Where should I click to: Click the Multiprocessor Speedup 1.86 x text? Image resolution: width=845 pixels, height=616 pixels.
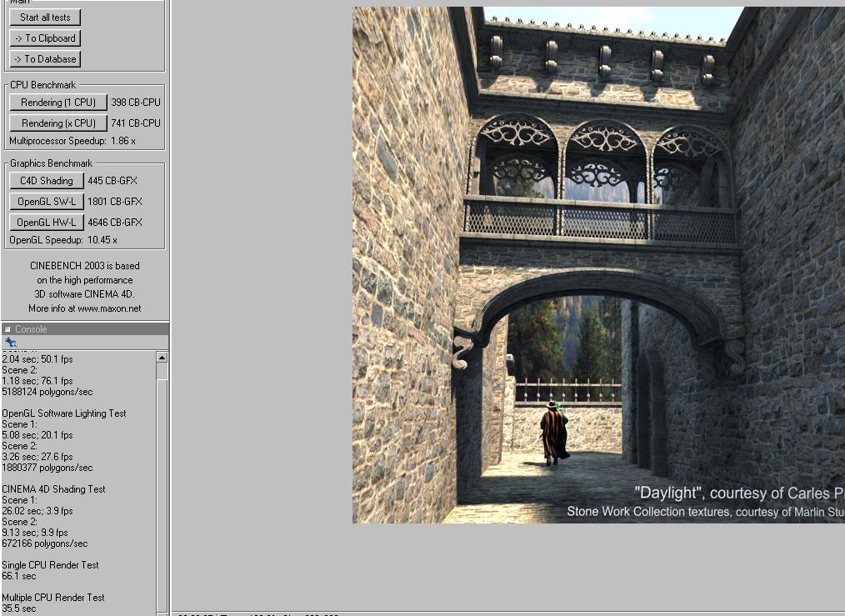72,141
